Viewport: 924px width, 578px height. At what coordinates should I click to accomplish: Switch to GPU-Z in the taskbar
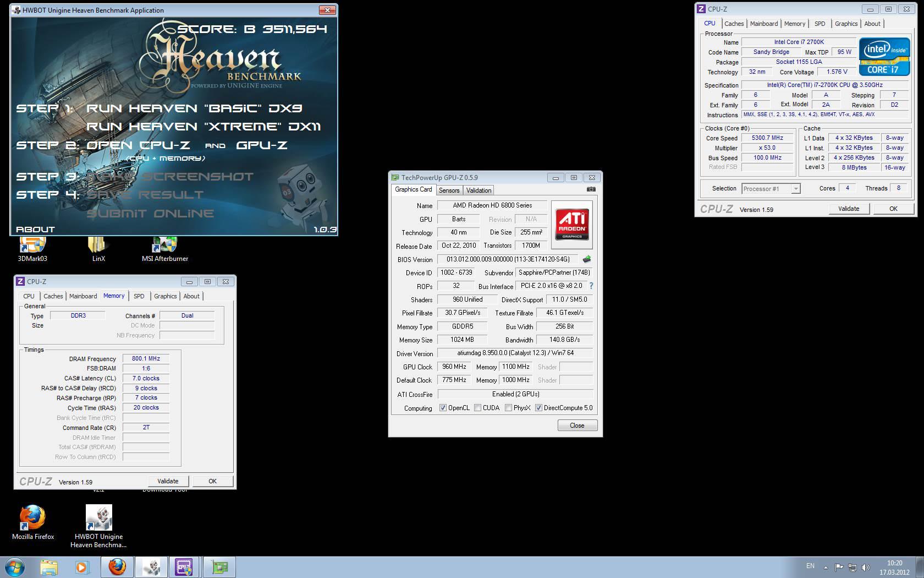[x=219, y=567]
